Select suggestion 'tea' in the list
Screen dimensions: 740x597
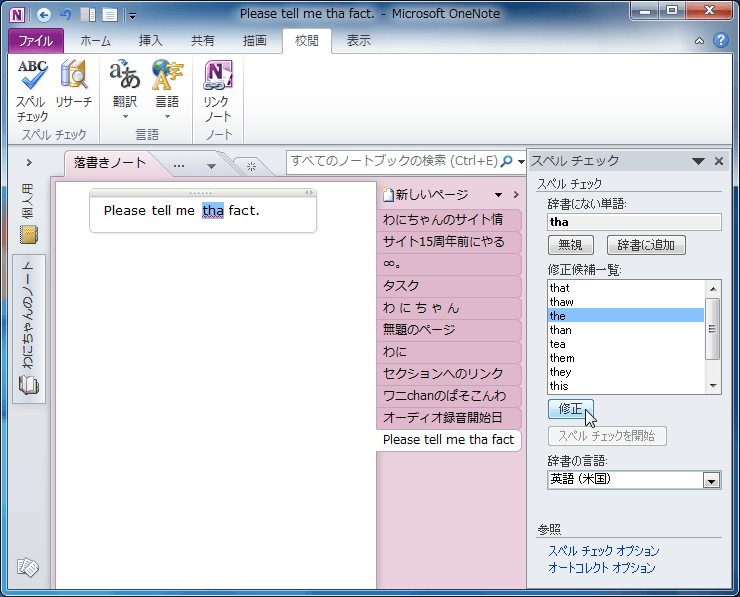[626, 344]
